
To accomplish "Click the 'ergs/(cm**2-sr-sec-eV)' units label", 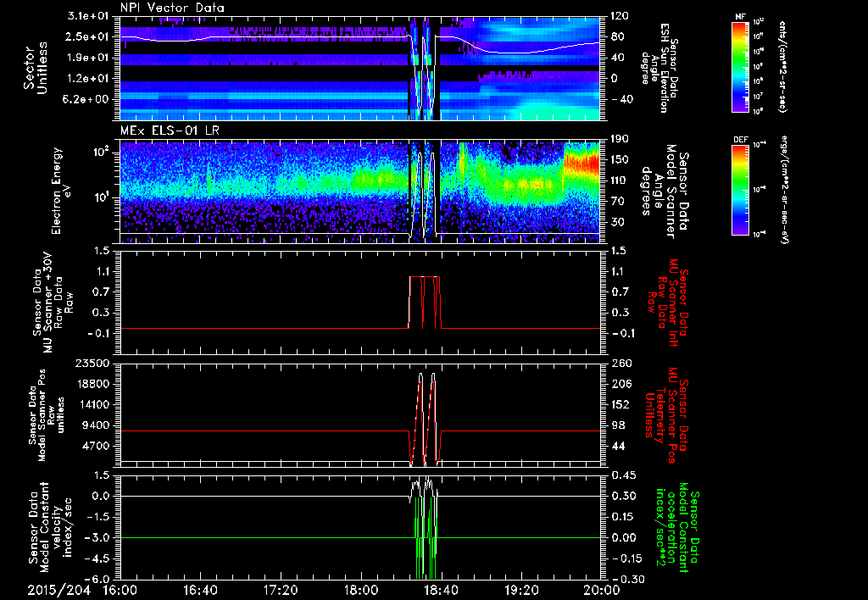I will pos(783,190).
